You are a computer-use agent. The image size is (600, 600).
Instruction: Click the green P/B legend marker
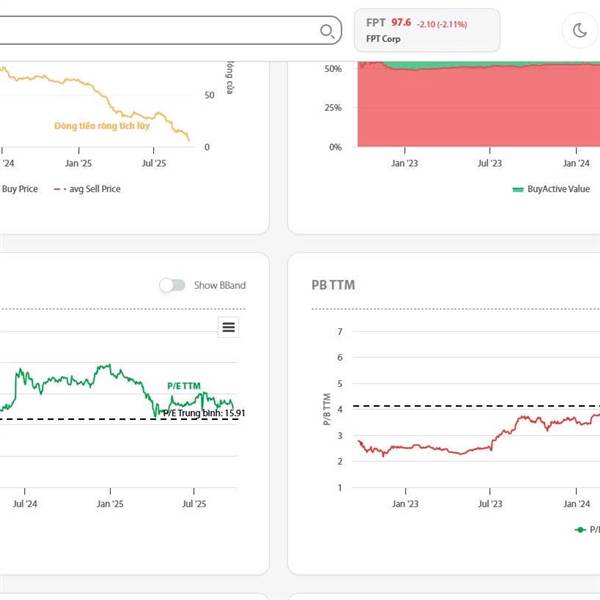[x=580, y=530]
